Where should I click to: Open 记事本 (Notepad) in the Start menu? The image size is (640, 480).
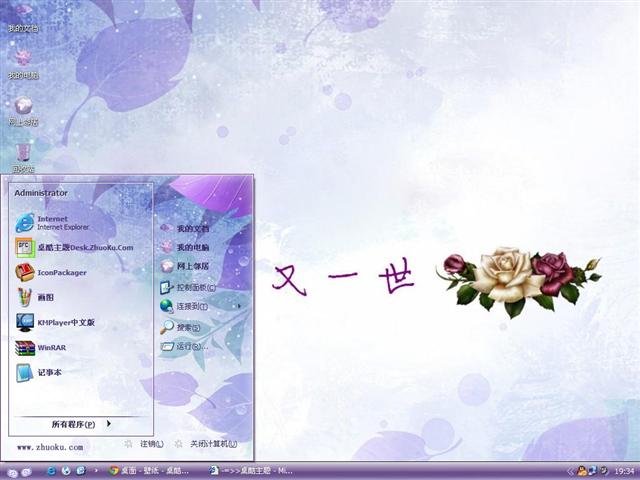[39, 373]
